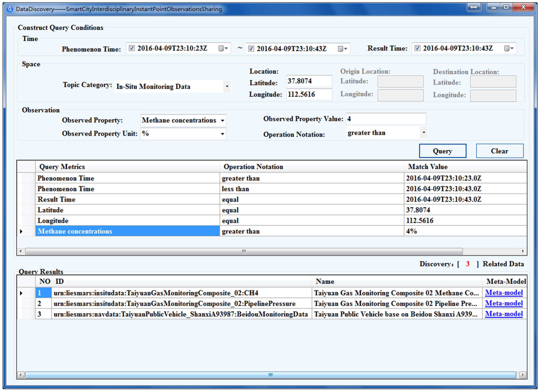This screenshot has width=540, height=392.
Task: Click row selector arrow beside Methane concentrations
Action: [21, 231]
